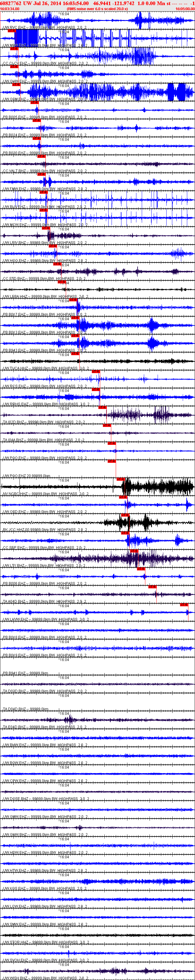Select the 'TA E04D BHZ' trace label
Image resolution: width=195 pixels, height=980 pixels.
click(45, 727)
